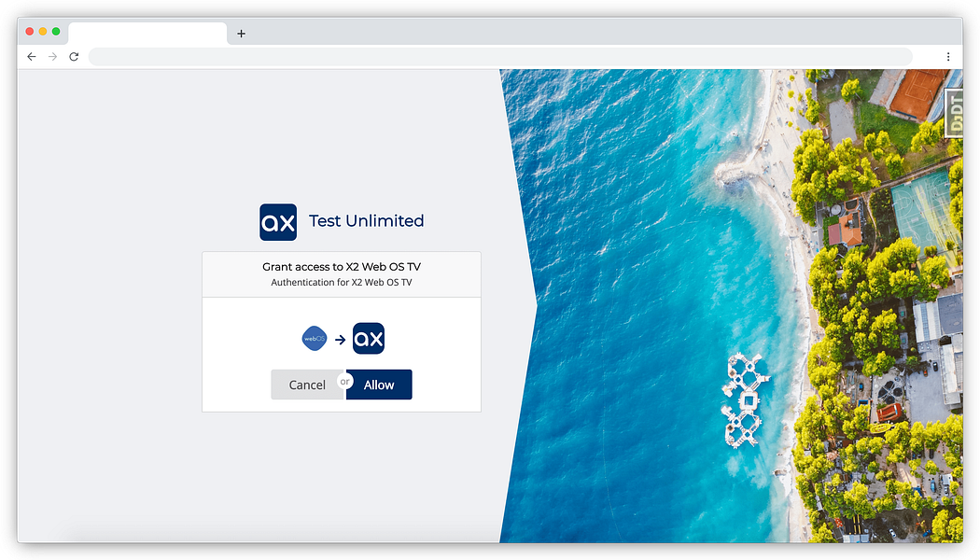The image size is (980, 560).
Task: Click the ax icon after the arrow
Action: coord(369,339)
